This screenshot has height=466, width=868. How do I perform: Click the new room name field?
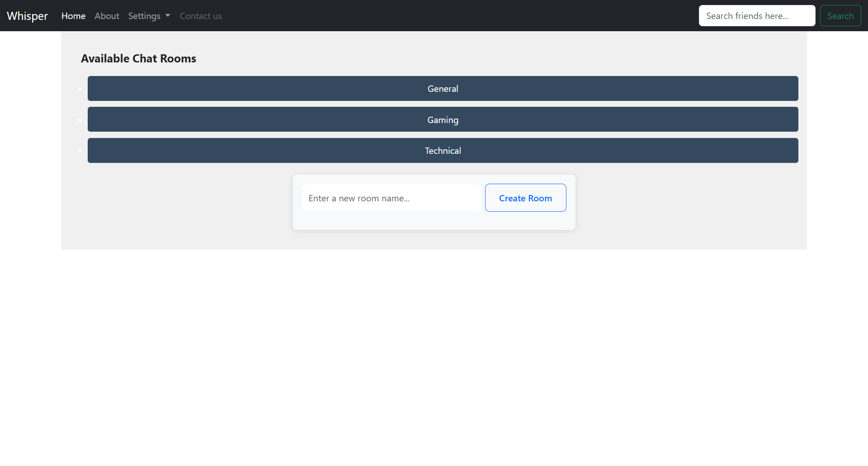click(391, 198)
